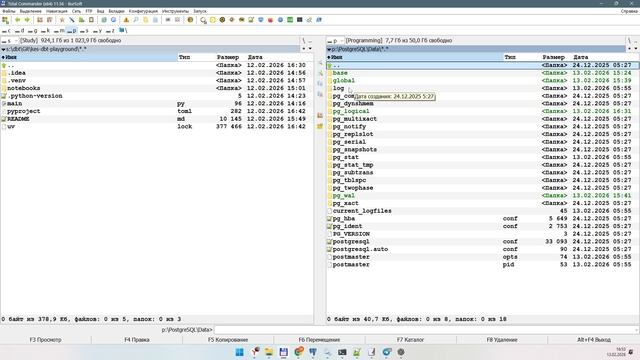Sort right panel by Дата column
This screenshot has height=360, width=640.
[581, 57]
